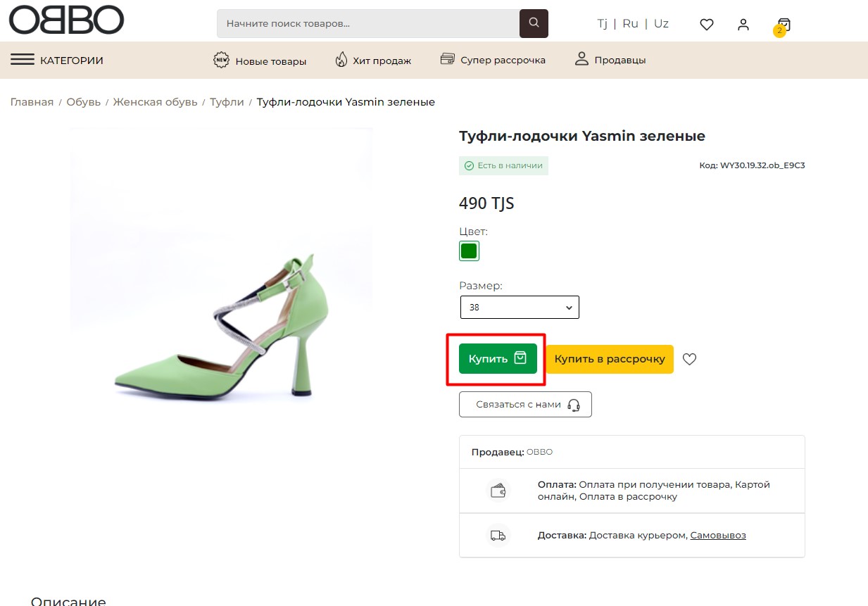Add product to favorites heart
The image size is (868, 606).
(690, 359)
